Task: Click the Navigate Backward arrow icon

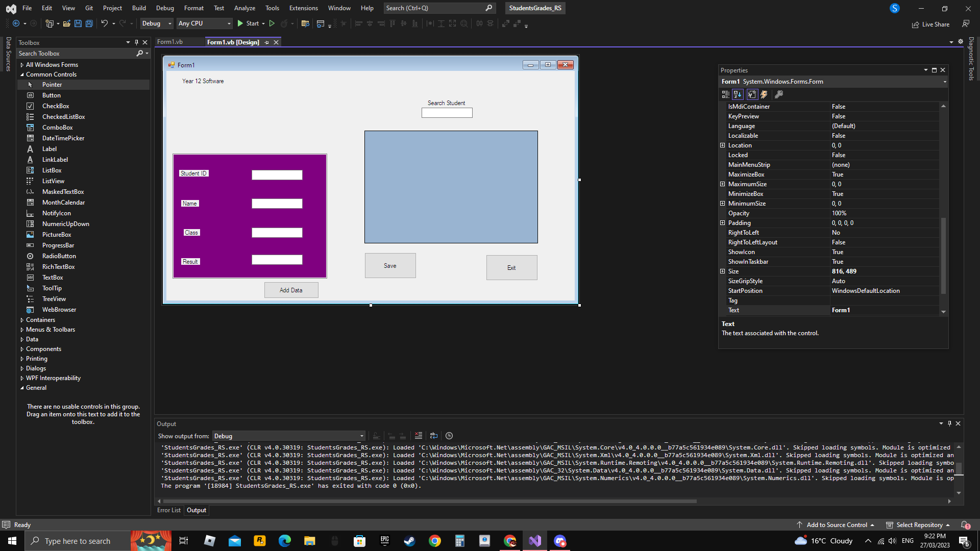Action: coord(15,23)
